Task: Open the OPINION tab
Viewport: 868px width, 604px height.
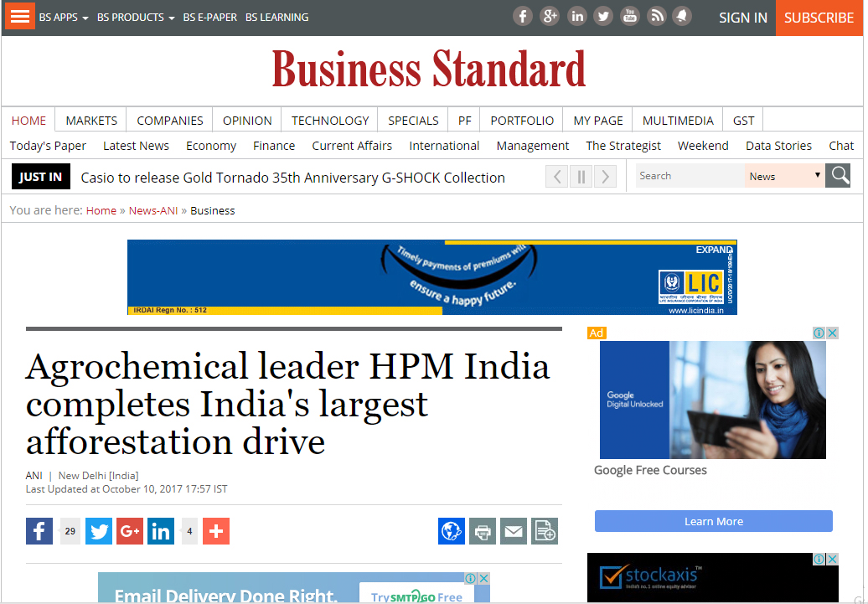Action: [247, 121]
